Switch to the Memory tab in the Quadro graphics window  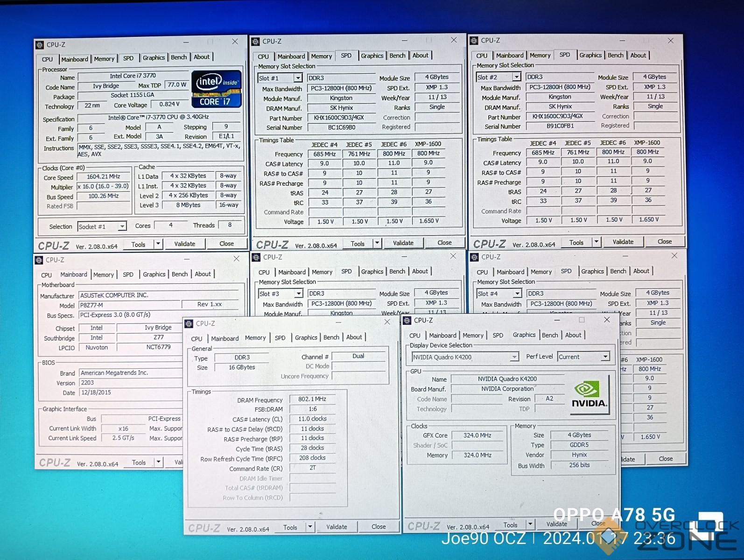point(473,335)
